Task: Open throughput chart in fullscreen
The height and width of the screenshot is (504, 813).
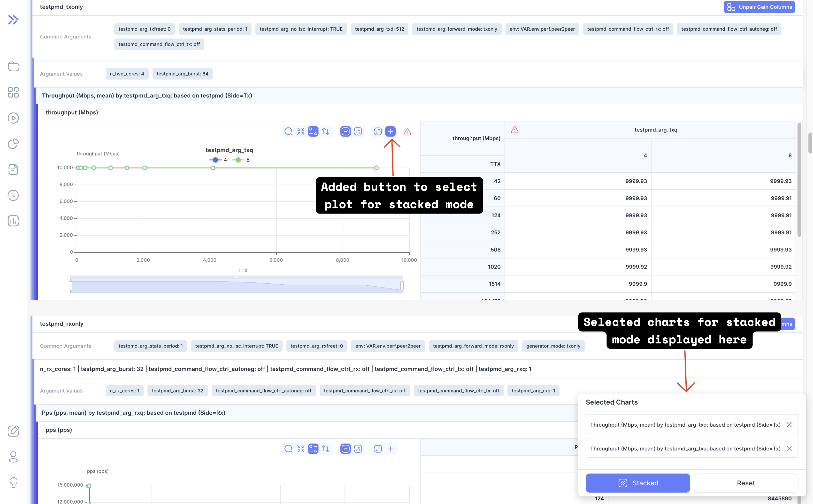Action: (378, 131)
